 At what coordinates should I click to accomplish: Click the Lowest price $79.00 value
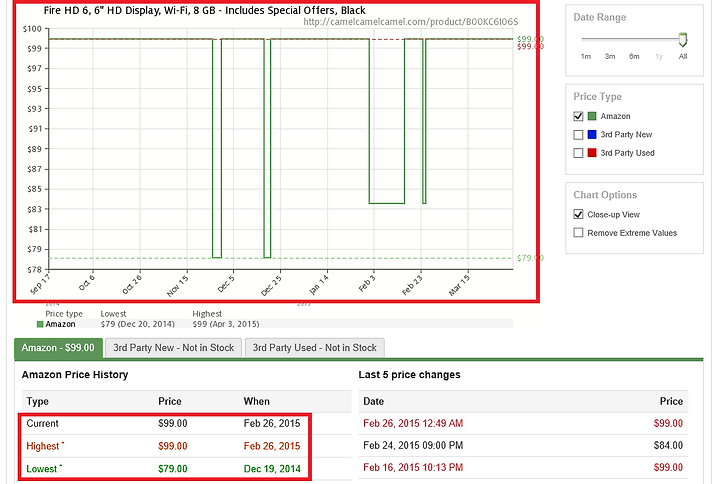(173, 469)
